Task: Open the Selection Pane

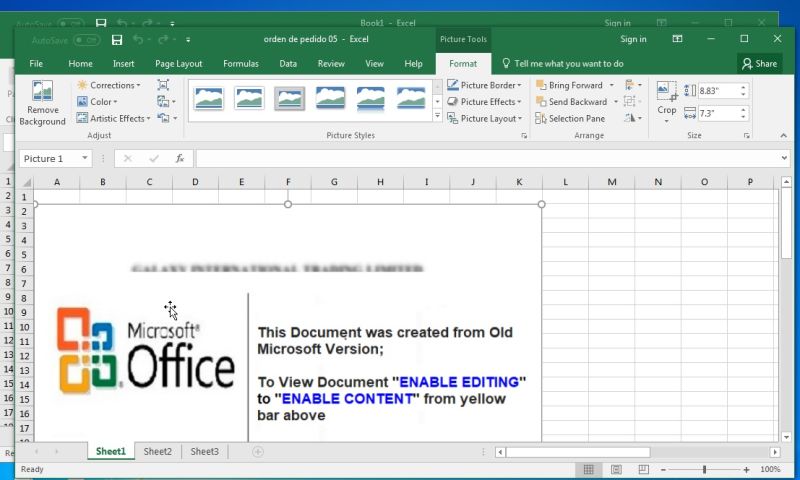Action: point(570,118)
